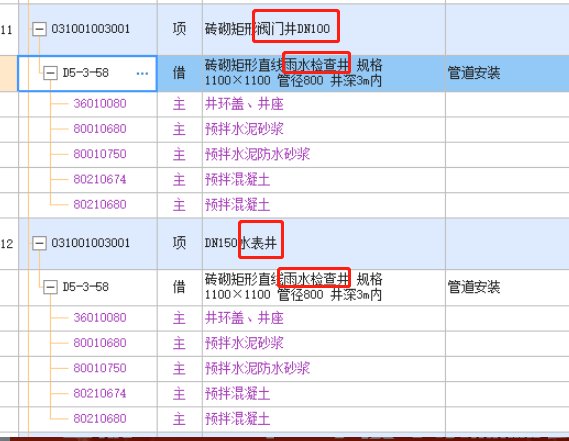569x441 pixels.
Task: Collapse item 031001003001 in row 11
Action: 39,29
